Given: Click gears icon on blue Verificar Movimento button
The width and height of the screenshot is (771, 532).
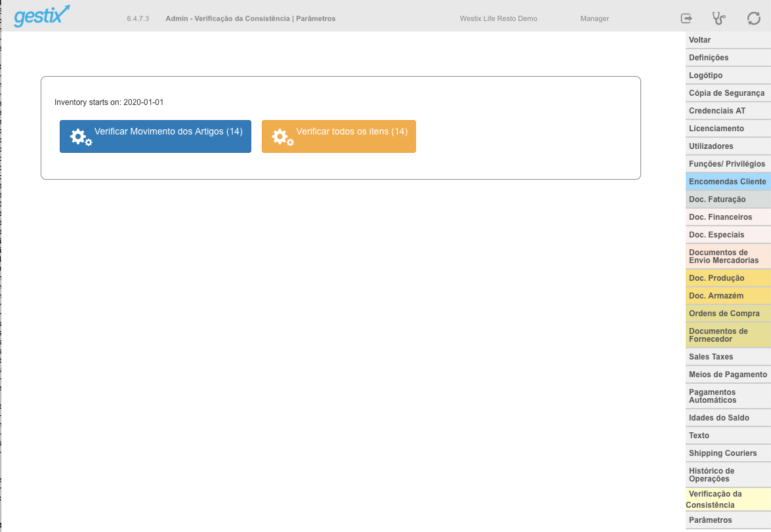Looking at the screenshot, I should pos(81,137).
